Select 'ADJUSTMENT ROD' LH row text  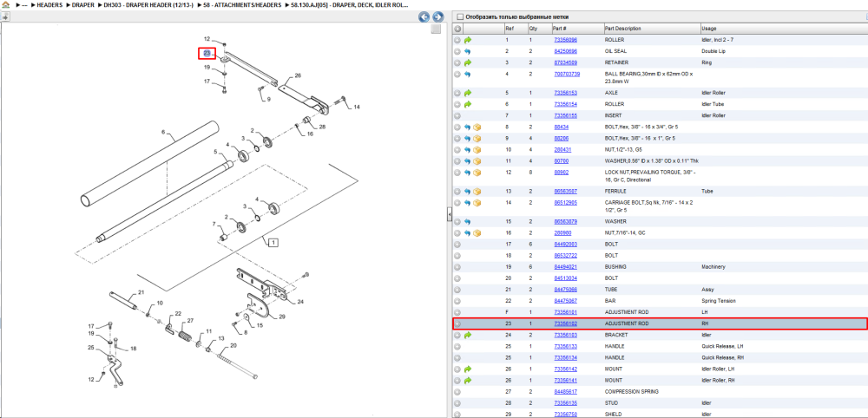[x=626, y=312]
